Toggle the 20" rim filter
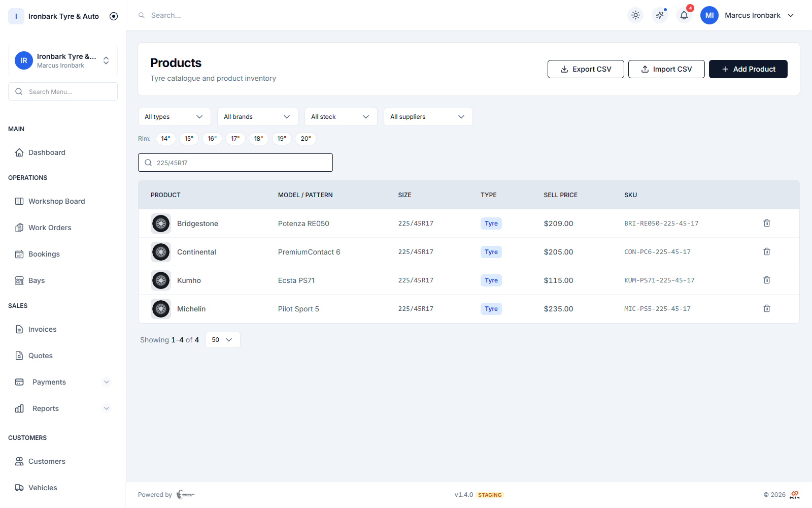Viewport: 812px width, 508px height. 306,139
